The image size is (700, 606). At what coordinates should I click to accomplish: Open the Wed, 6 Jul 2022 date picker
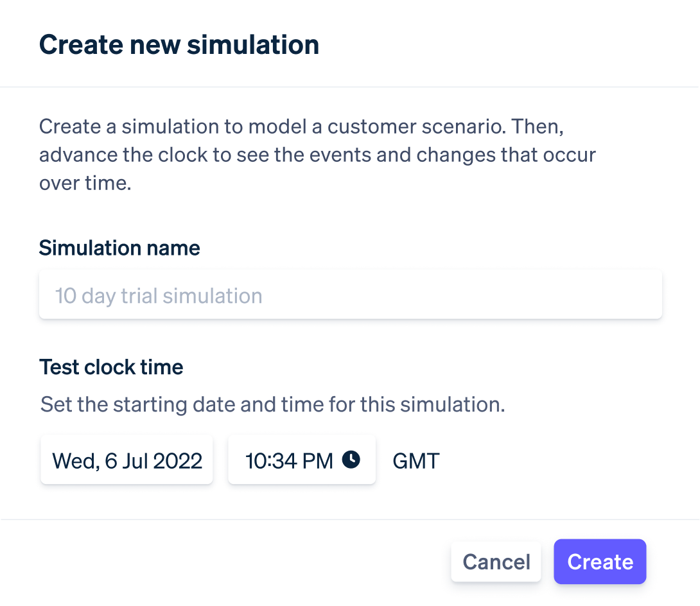(127, 461)
